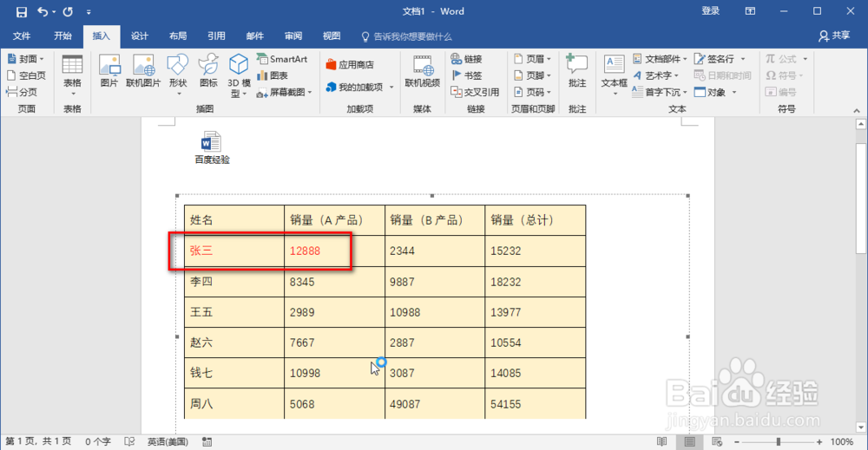Expand the 页眉 header dropdown
The width and height of the screenshot is (868, 450).
549,59
